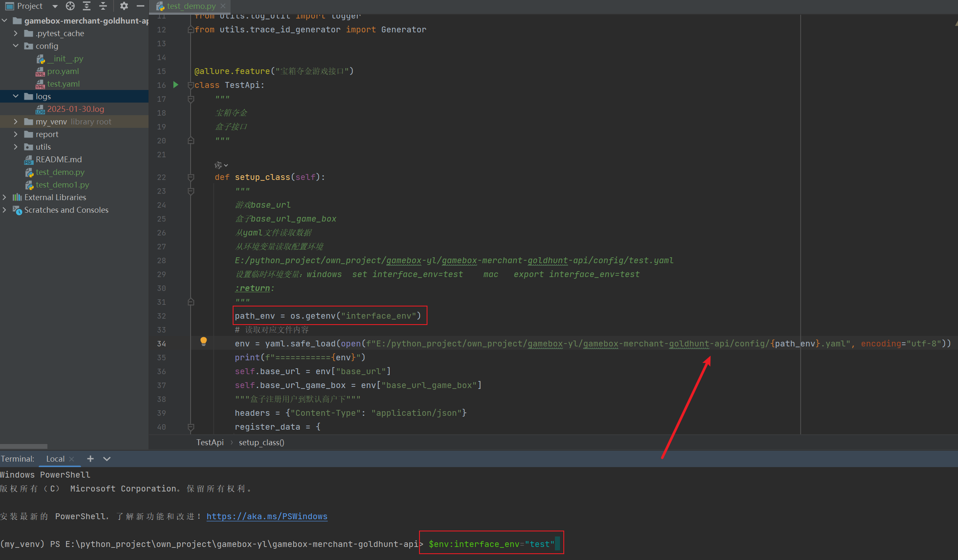The width and height of the screenshot is (958, 560).
Task: Open Project panel settings gear
Action: [x=124, y=6]
